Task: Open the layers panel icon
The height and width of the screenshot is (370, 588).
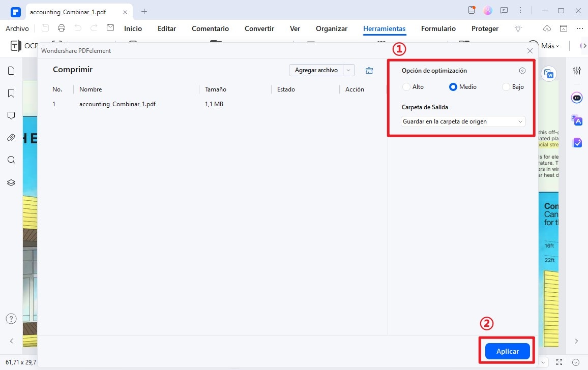Action: [11, 182]
